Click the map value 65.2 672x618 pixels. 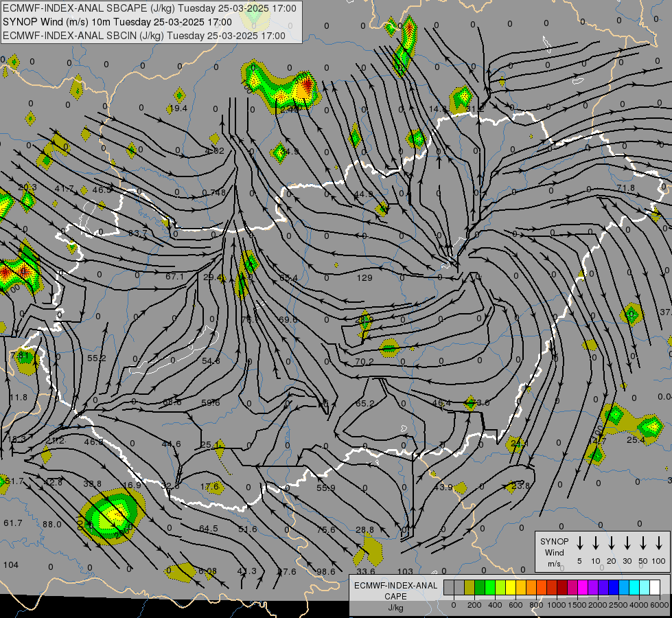click(364, 404)
